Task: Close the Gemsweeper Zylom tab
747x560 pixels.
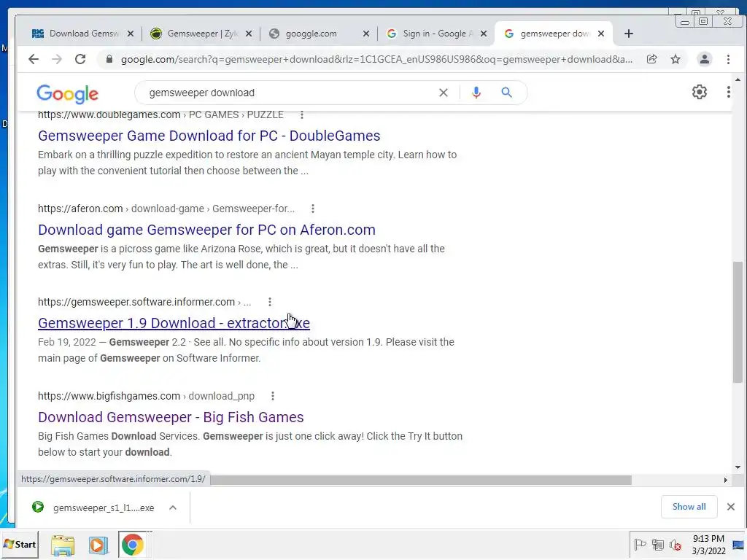Action: click(248, 34)
